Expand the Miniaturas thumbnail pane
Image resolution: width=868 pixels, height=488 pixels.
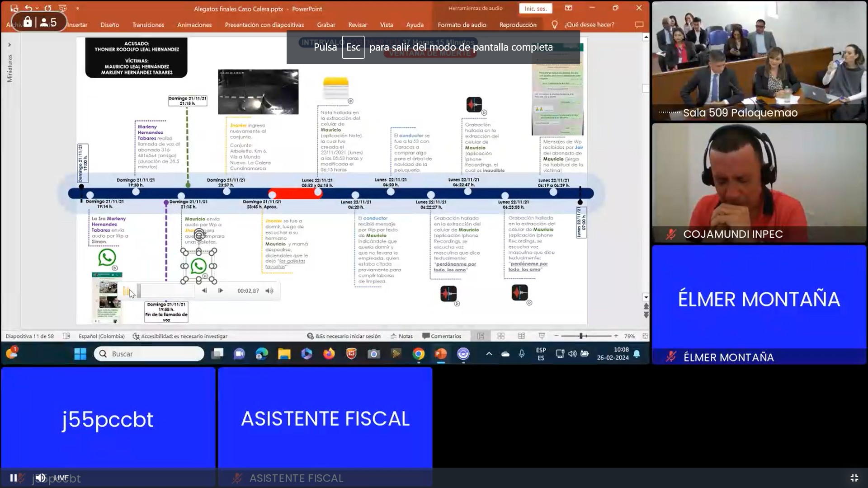pyautogui.click(x=9, y=45)
